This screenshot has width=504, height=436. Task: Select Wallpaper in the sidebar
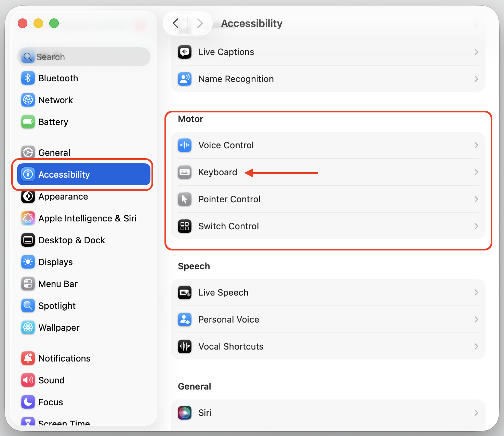point(84,328)
